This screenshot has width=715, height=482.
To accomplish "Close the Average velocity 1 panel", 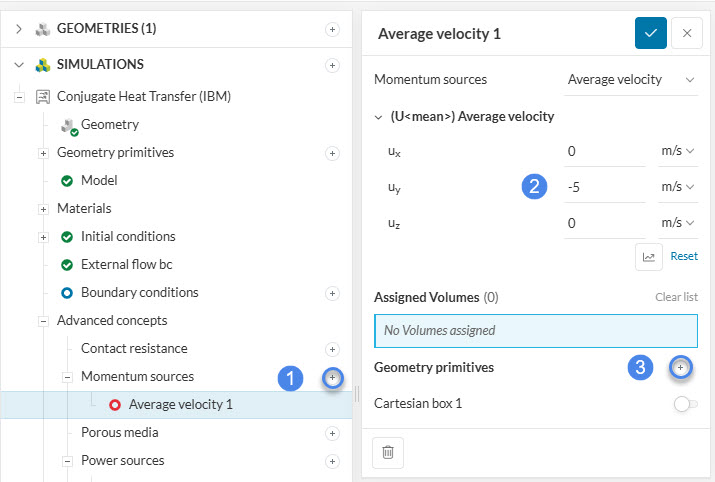I will point(686,33).
